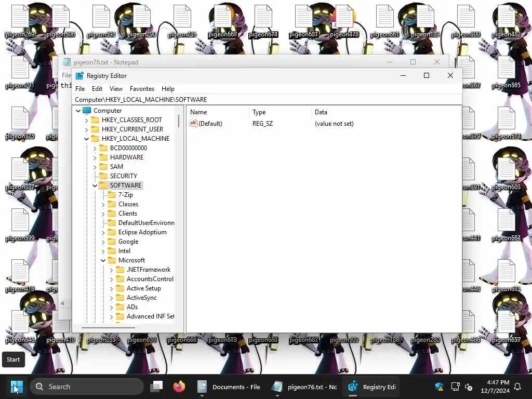
Task: Open the notification bell icon
Action: click(x=518, y=387)
